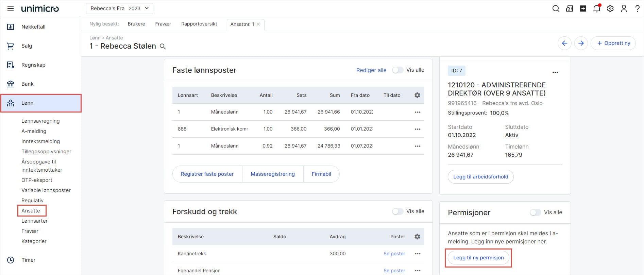The width and height of the screenshot is (644, 275).
Task: Click Legg til ny permisjon button
Action: (478, 258)
